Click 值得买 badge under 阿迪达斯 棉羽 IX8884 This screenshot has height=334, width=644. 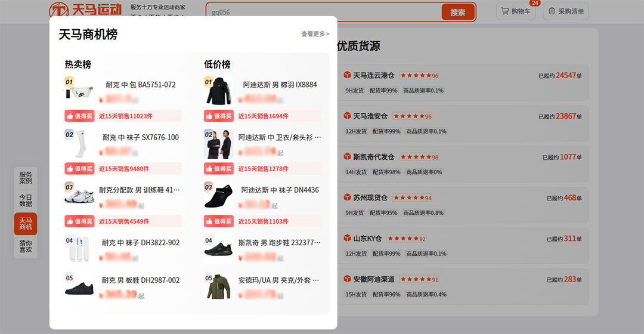pyautogui.click(x=218, y=116)
